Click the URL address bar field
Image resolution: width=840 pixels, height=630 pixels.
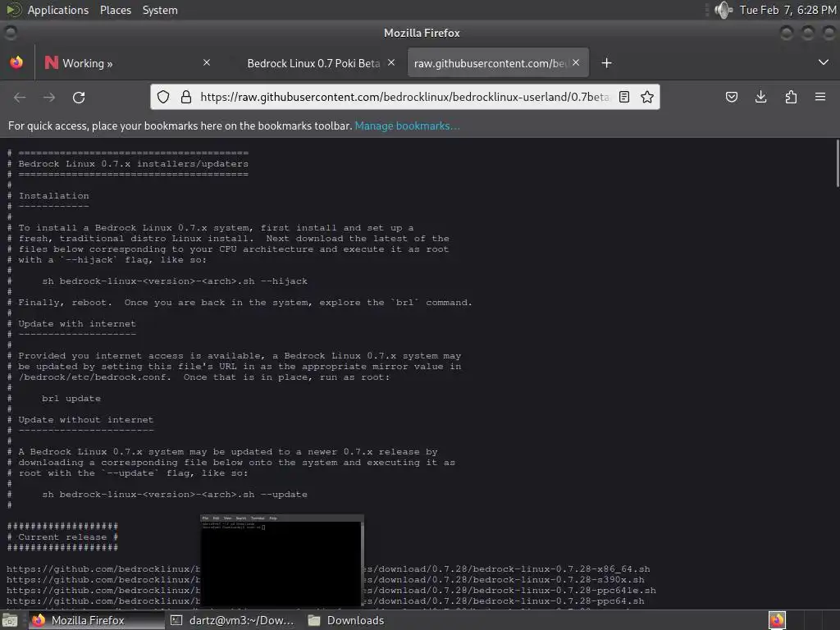(404, 97)
